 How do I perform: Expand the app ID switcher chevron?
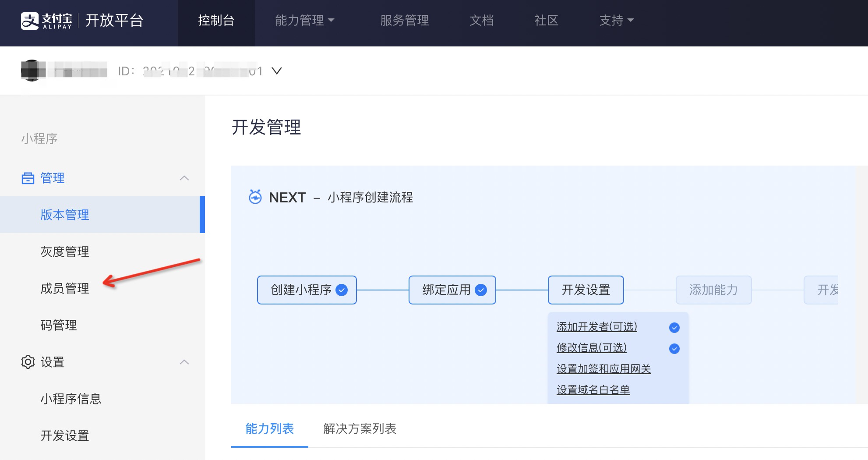click(x=277, y=71)
